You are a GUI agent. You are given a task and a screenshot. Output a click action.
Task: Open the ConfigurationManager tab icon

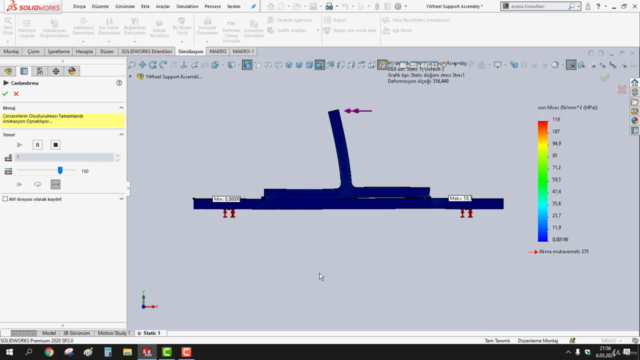coord(40,71)
